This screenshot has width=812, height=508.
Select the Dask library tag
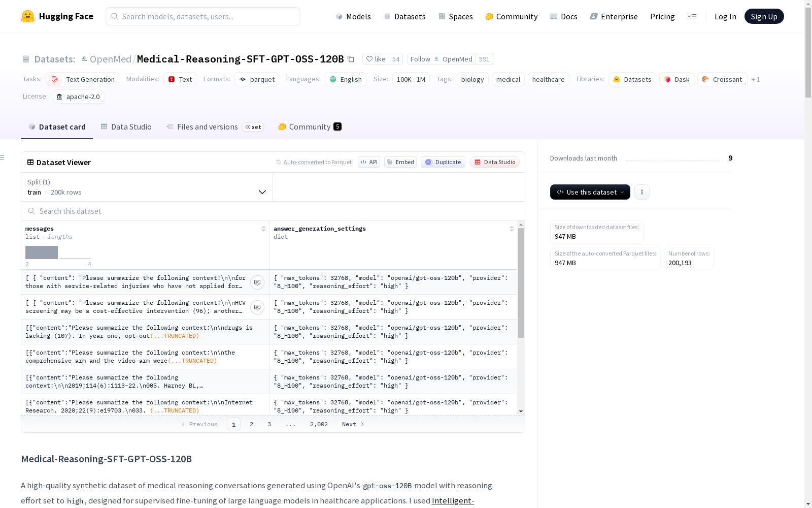pos(676,79)
